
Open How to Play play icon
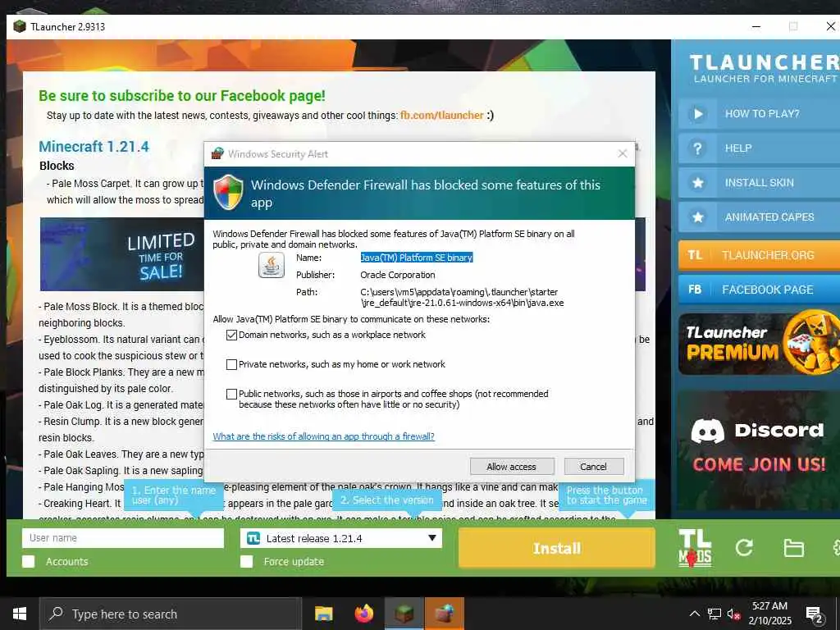[x=697, y=113]
